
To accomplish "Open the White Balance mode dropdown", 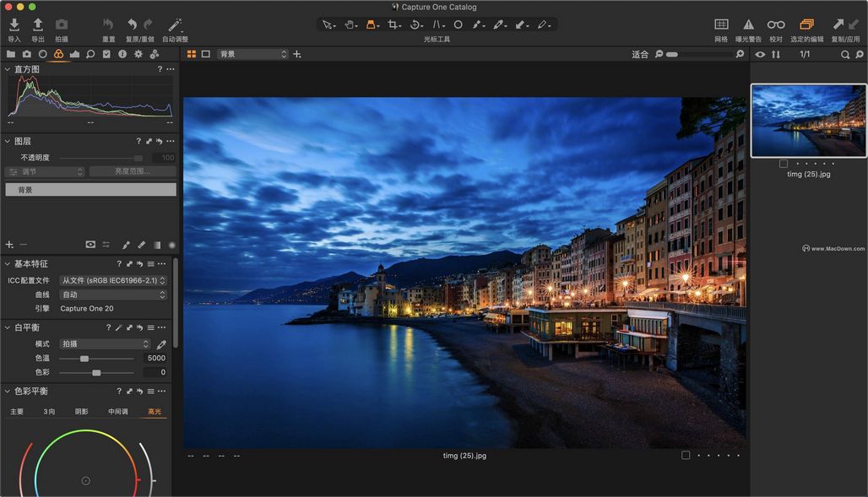I will (101, 343).
